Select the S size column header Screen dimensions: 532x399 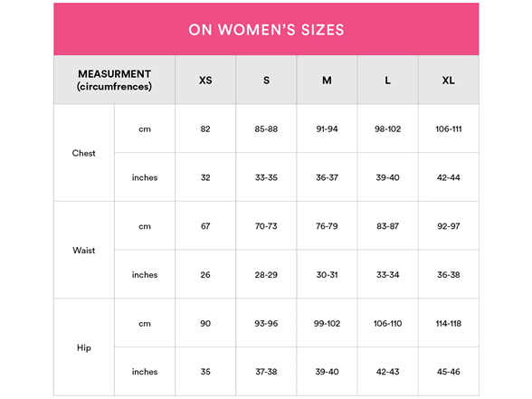(x=266, y=81)
